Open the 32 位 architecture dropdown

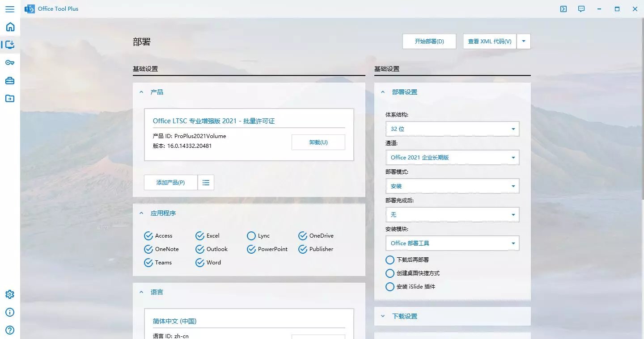click(452, 129)
